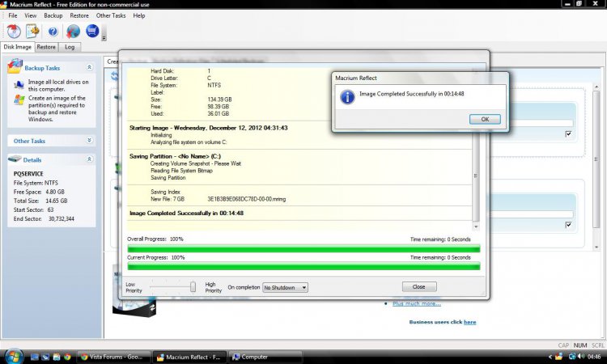607x364 pixels.
Task: Click the Overall Progress bar
Action: tap(303, 248)
